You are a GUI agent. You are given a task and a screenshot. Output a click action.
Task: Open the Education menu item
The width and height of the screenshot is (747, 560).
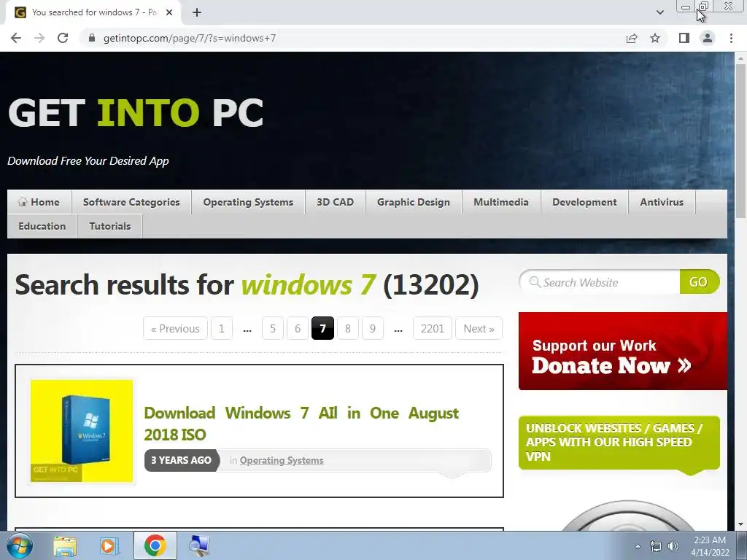42,226
